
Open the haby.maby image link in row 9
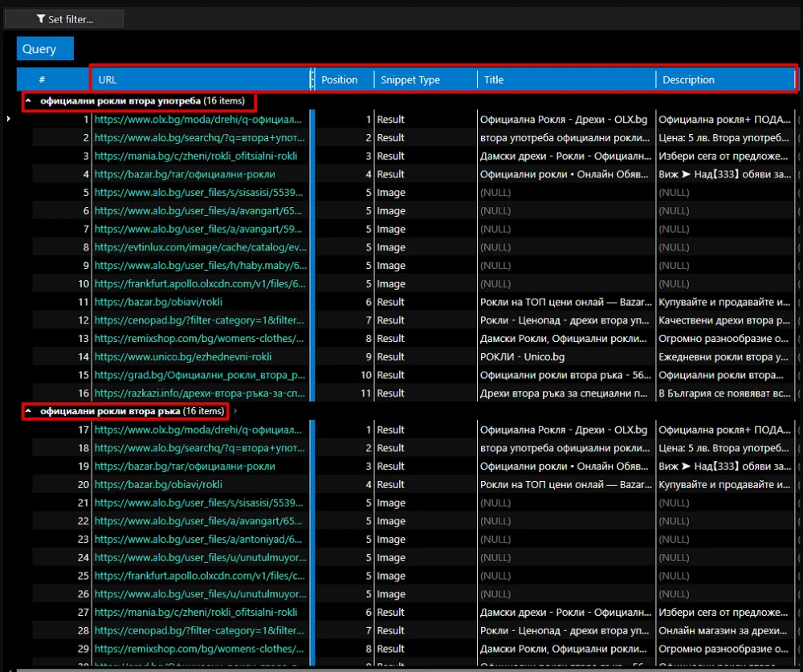tap(201, 266)
